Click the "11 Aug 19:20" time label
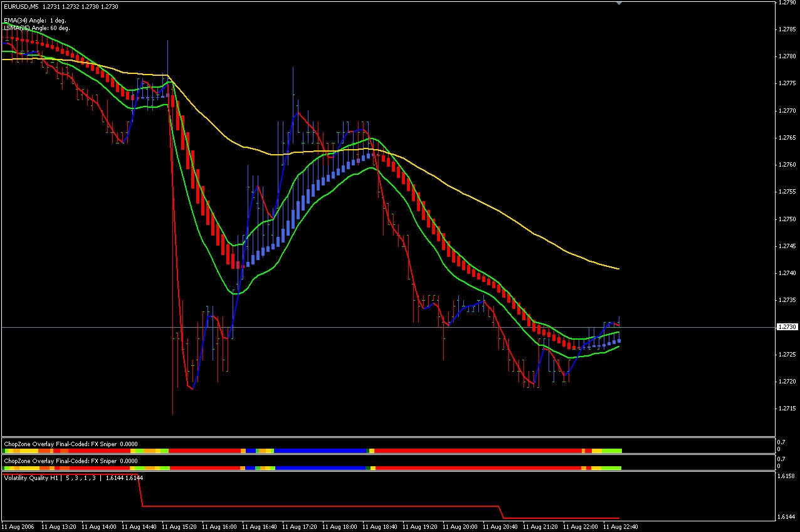 (x=420, y=527)
